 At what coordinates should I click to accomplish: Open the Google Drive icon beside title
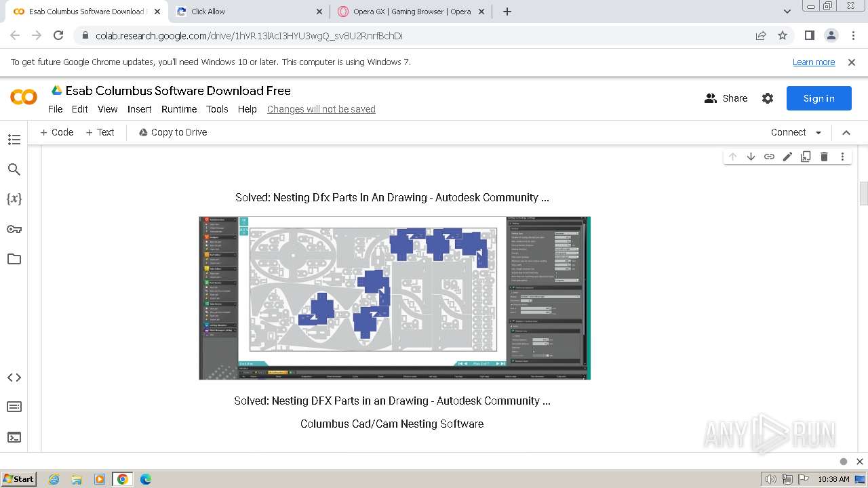(x=57, y=91)
